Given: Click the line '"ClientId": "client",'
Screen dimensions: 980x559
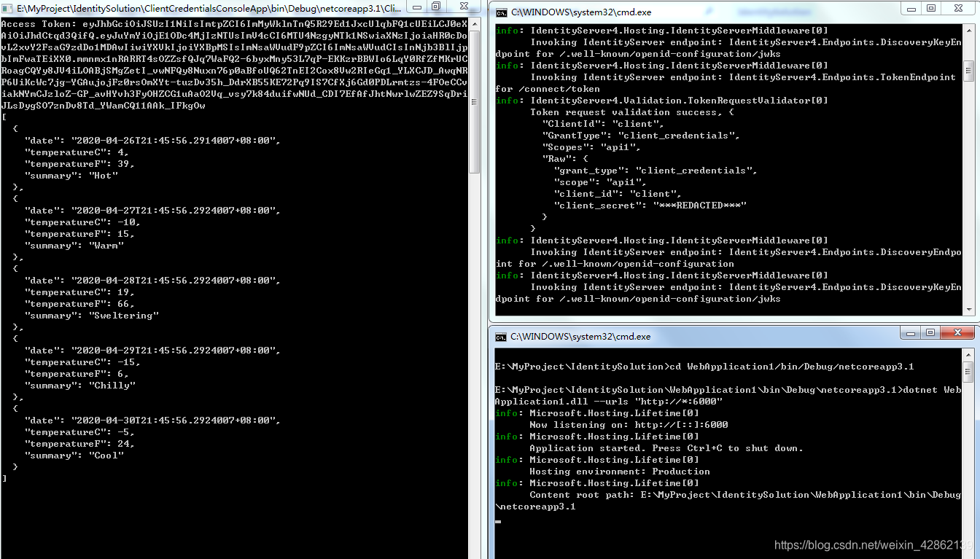Looking at the screenshot, I should [603, 124].
